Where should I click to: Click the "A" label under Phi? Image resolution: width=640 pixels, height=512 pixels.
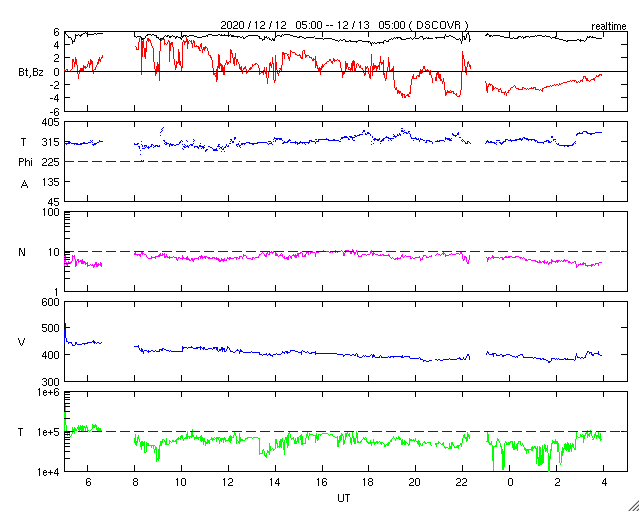click(x=24, y=185)
